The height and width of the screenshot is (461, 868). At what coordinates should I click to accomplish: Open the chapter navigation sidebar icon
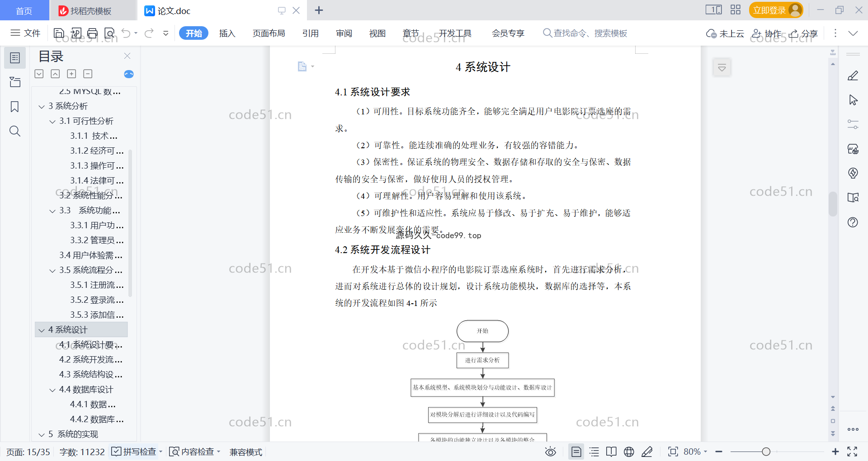pyautogui.click(x=15, y=82)
